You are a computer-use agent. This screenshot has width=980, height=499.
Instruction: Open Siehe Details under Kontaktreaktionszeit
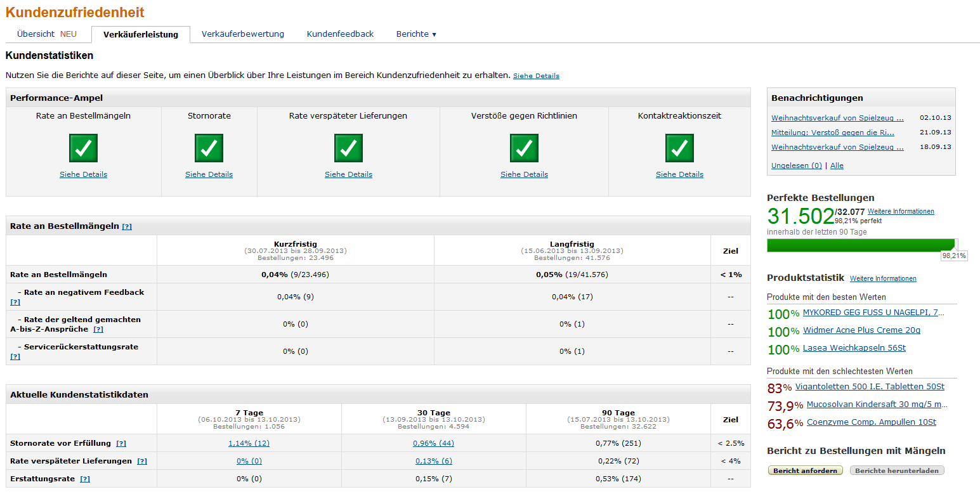point(679,174)
